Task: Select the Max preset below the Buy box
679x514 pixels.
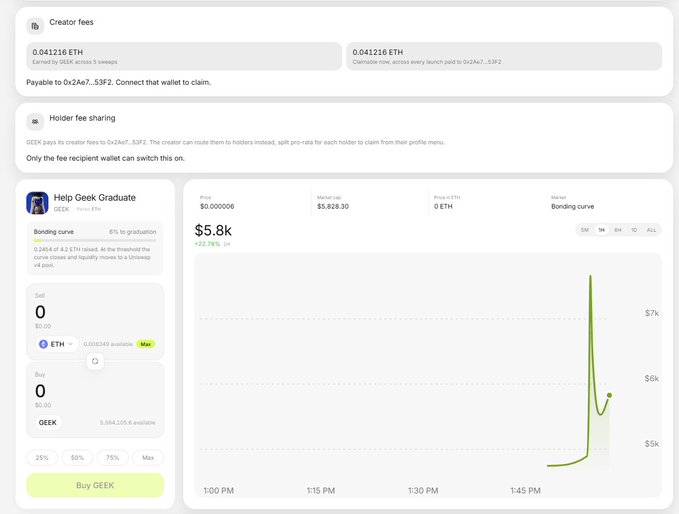Action: (x=148, y=458)
